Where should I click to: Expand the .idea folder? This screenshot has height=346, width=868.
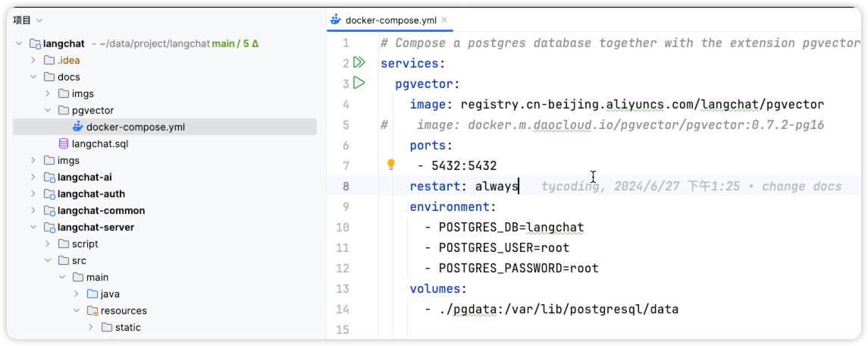pyautogui.click(x=33, y=60)
